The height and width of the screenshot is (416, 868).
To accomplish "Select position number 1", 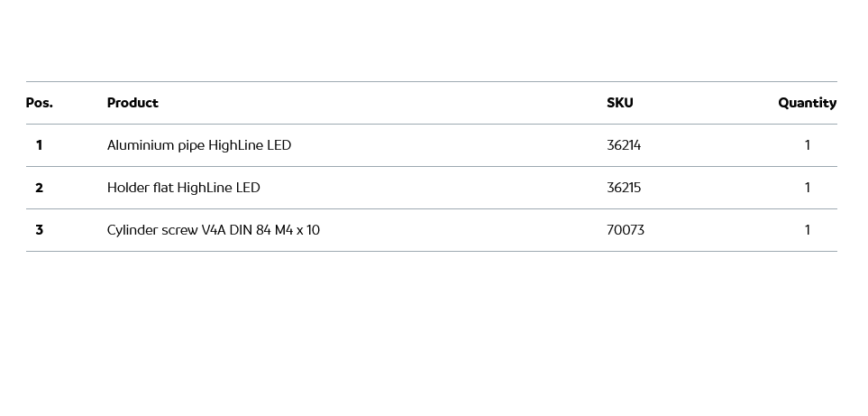I will 39,145.
